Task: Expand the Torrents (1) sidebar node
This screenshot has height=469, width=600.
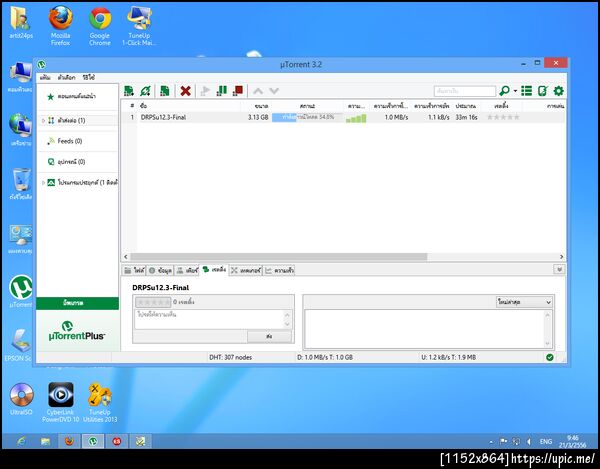Action: pyautogui.click(x=43, y=121)
